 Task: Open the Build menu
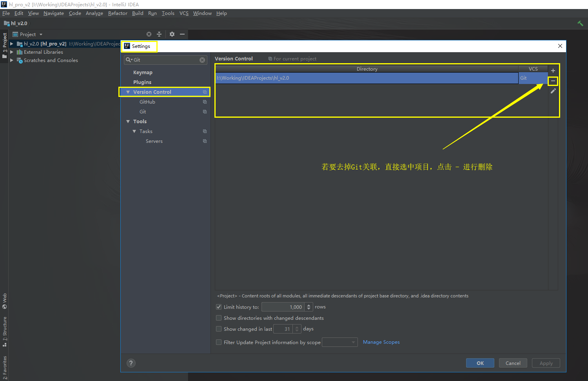click(x=138, y=13)
